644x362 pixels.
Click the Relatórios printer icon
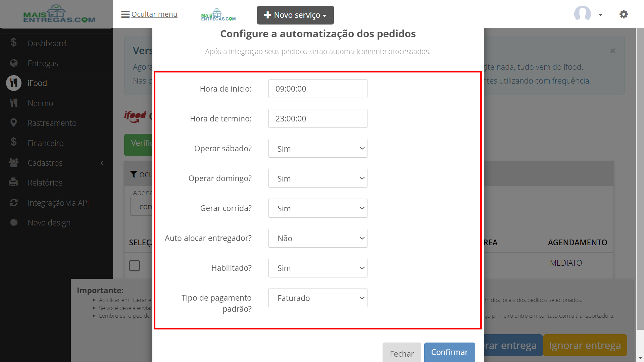click(13, 182)
